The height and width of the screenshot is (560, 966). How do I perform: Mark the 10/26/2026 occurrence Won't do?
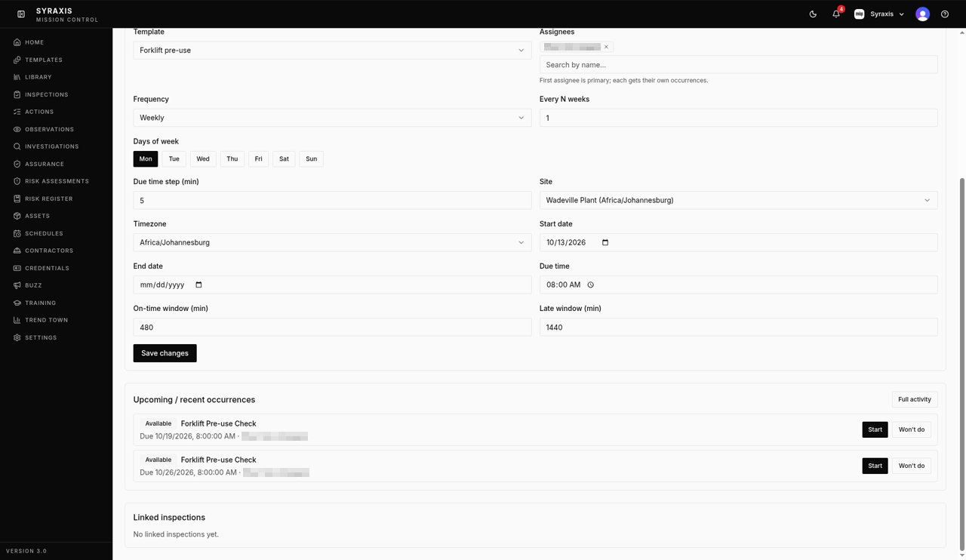[911, 466]
